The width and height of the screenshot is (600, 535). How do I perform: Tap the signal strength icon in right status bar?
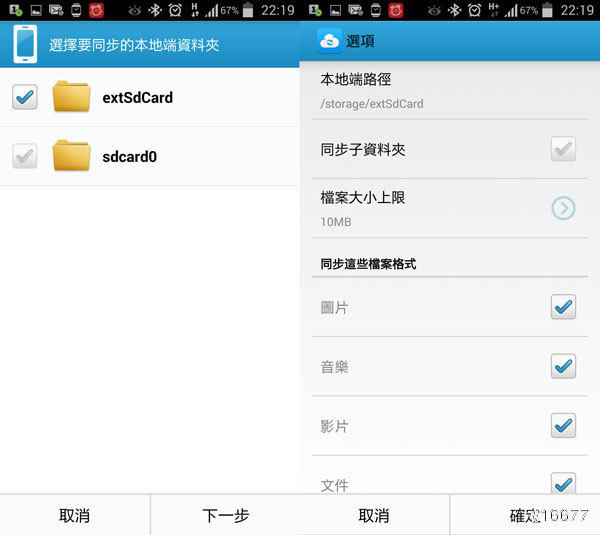510,10
